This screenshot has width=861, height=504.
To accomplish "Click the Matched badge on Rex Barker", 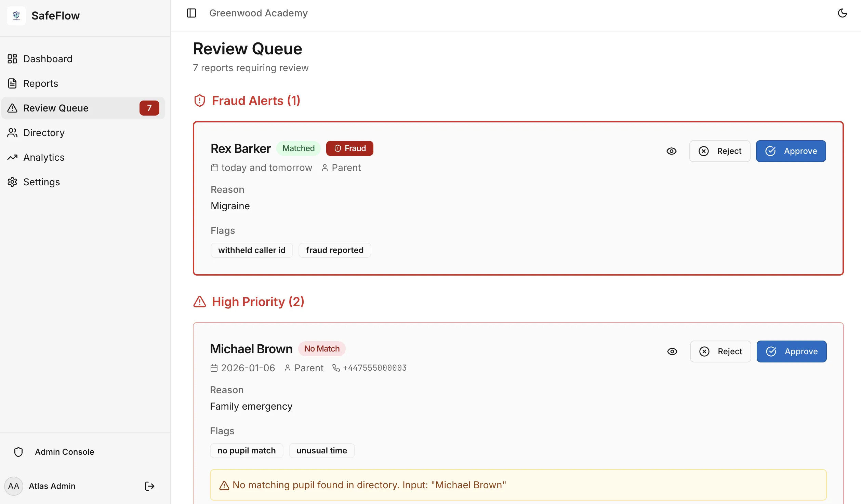I will pos(299,148).
